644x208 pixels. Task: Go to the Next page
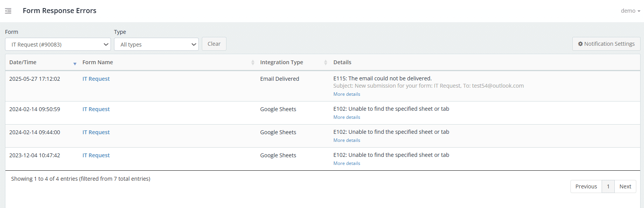[x=625, y=186]
